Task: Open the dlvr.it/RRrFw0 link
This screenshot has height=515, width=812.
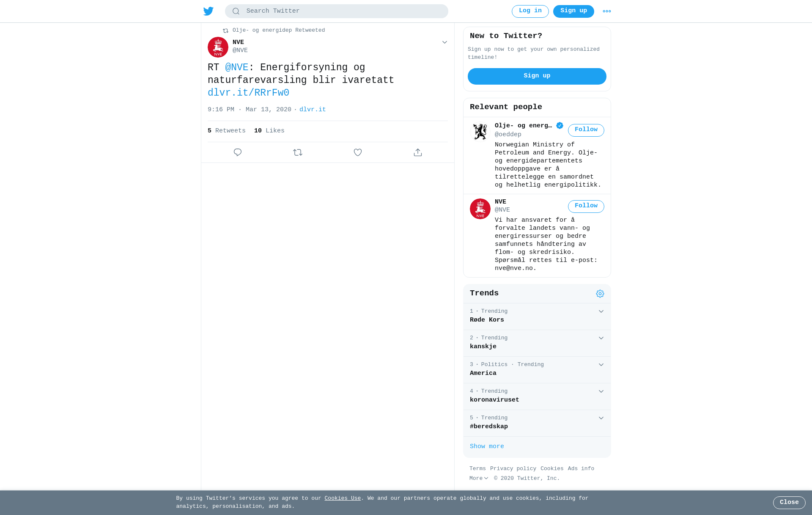Action: pos(248,93)
